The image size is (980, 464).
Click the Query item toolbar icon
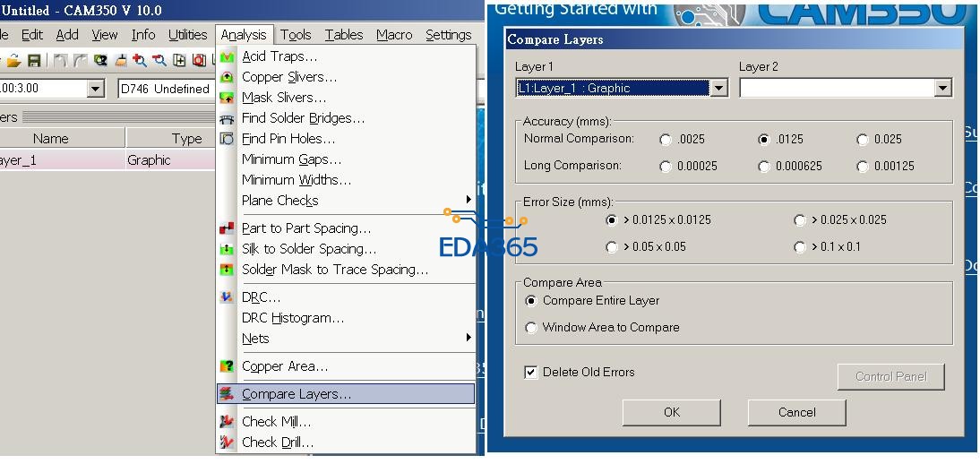pos(100,61)
